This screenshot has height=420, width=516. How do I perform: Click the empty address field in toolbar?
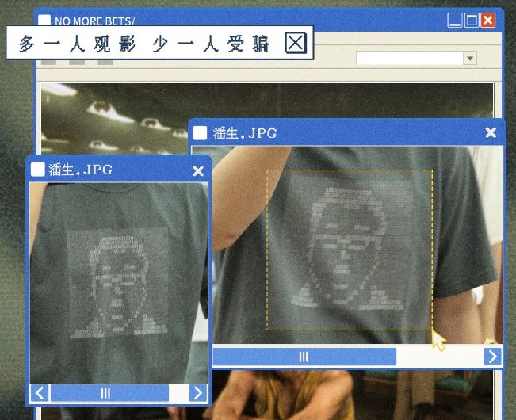(x=410, y=58)
